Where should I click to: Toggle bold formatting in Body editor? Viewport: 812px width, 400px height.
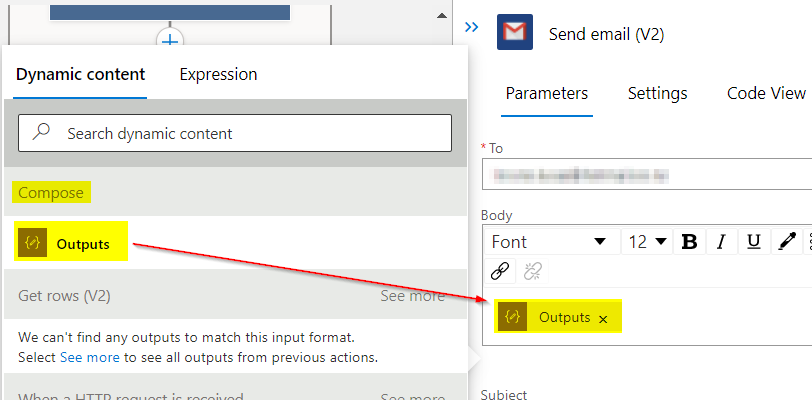point(689,241)
